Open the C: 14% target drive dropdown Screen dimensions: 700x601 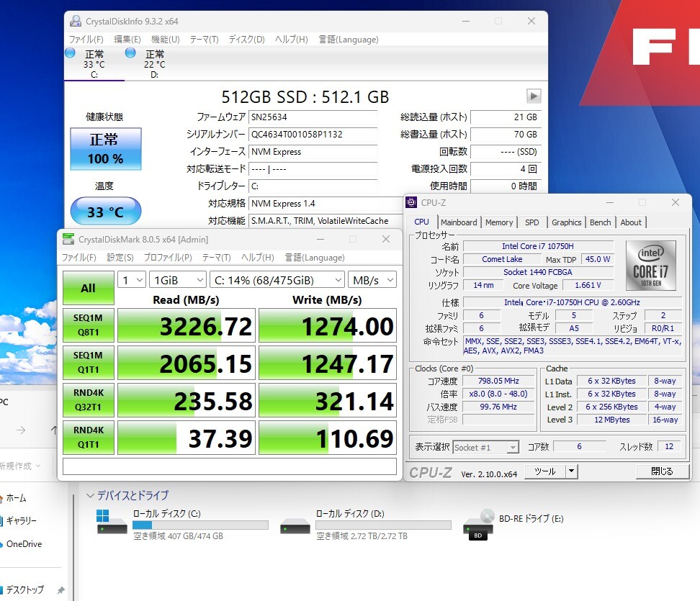click(x=277, y=280)
